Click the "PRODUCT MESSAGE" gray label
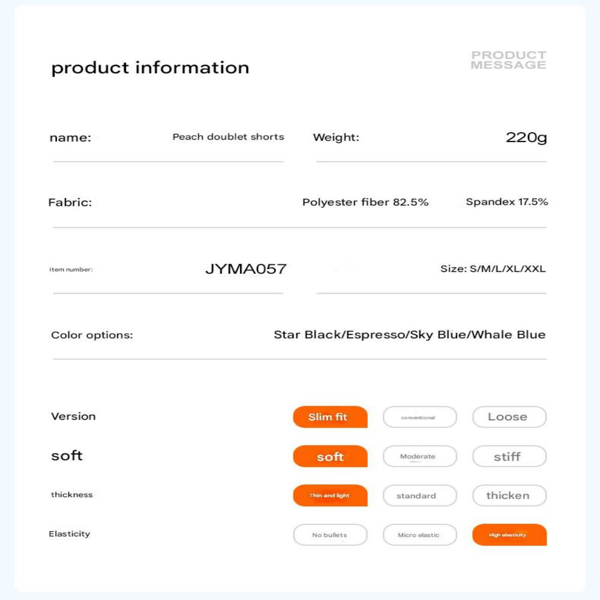The width and height of the screenshot is (600, 600). tap(509, 60)
